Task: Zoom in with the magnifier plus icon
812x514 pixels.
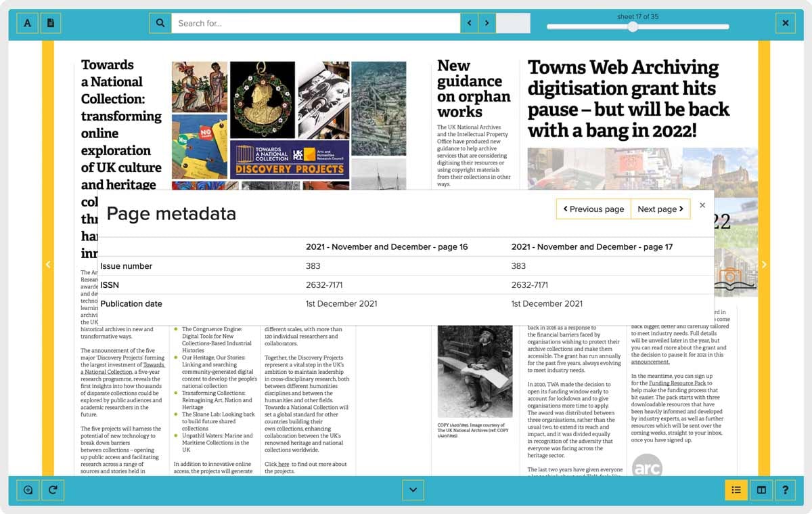Action: pos(28,490)
